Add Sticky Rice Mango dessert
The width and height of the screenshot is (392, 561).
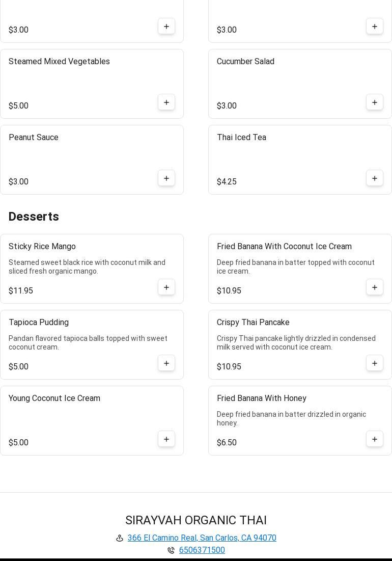click(x=166, y=287)
